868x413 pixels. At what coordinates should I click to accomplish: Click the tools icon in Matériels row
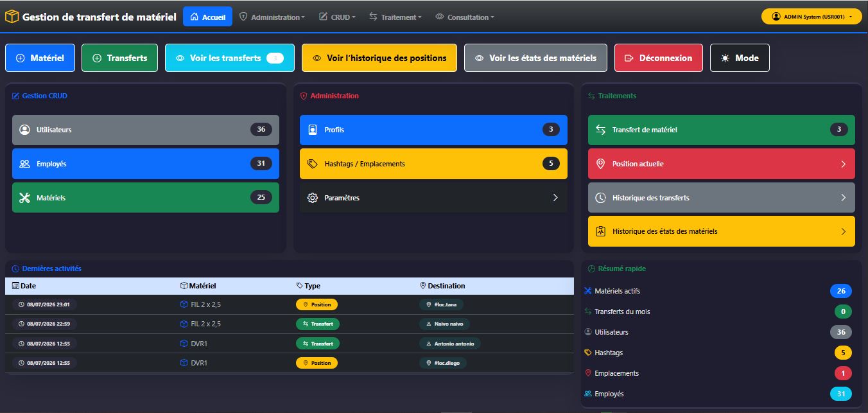tap(25, 198)
